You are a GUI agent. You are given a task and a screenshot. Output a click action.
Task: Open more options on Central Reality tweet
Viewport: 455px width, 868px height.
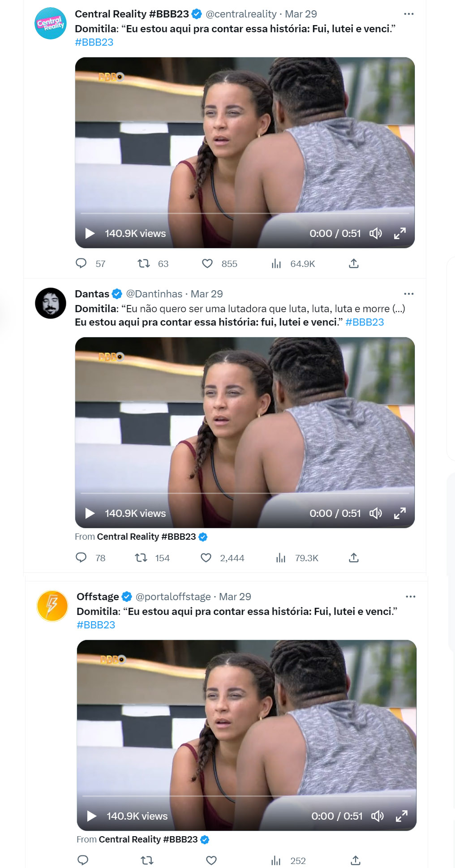coord(408,14)
